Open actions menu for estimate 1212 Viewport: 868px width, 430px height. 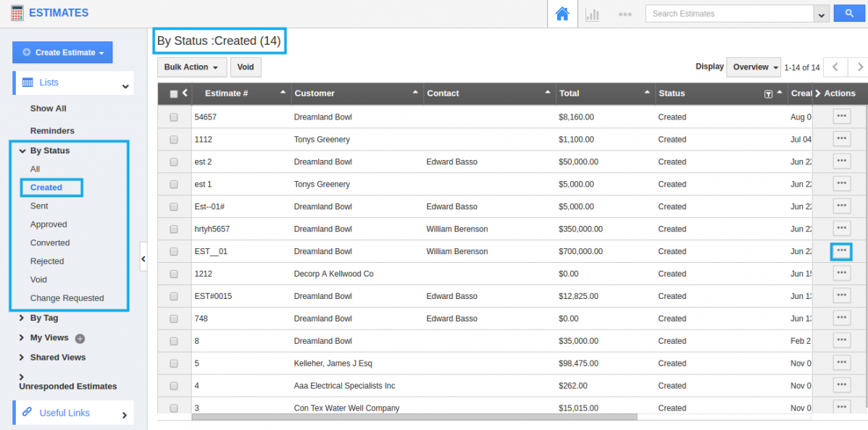tap(841, 273)
